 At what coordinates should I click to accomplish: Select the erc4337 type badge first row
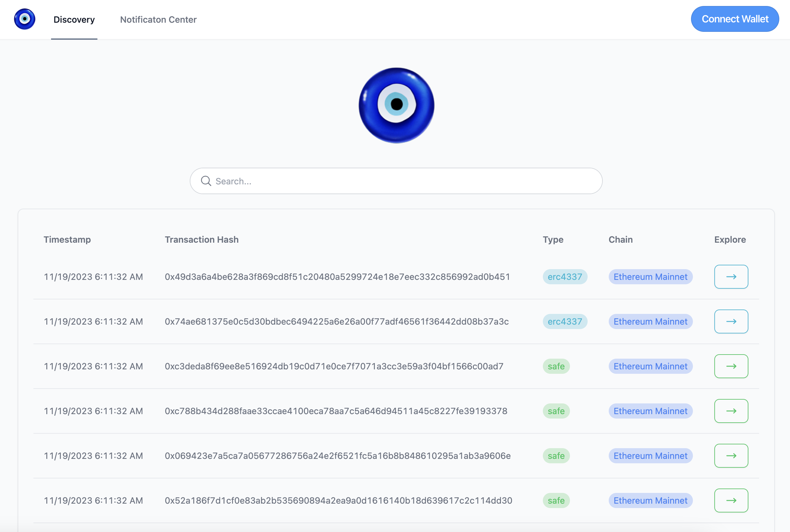564,276
